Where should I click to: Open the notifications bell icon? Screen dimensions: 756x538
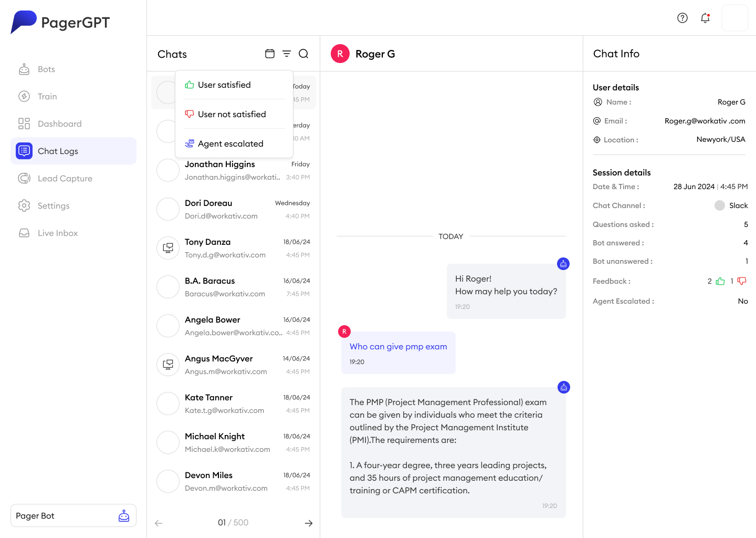[706, 18]
